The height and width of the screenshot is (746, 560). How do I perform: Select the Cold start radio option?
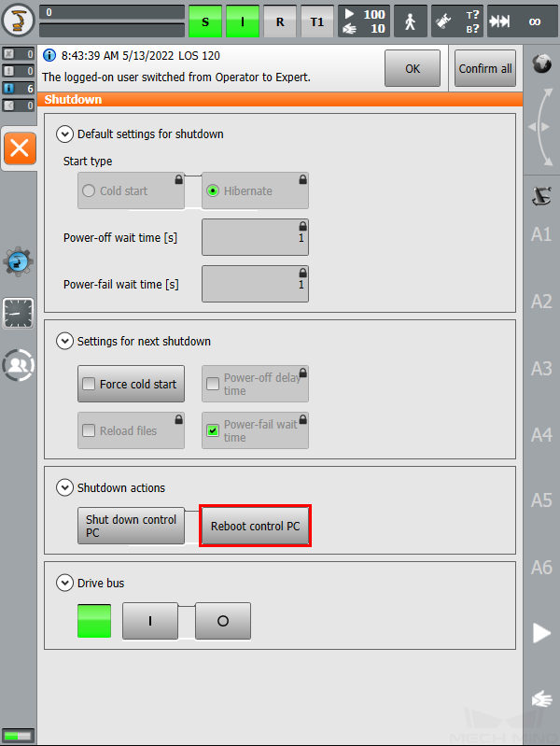click(89, 190)
